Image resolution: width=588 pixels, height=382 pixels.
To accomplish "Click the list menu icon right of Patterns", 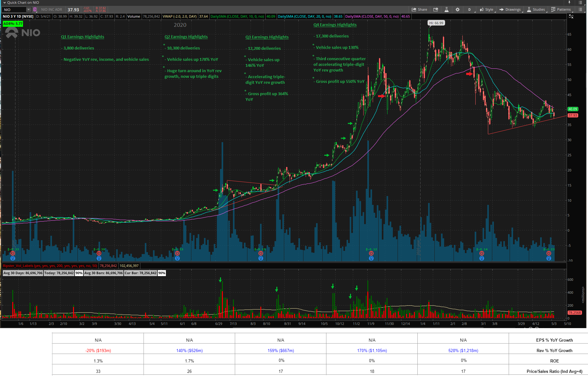I will coord(580,9).
